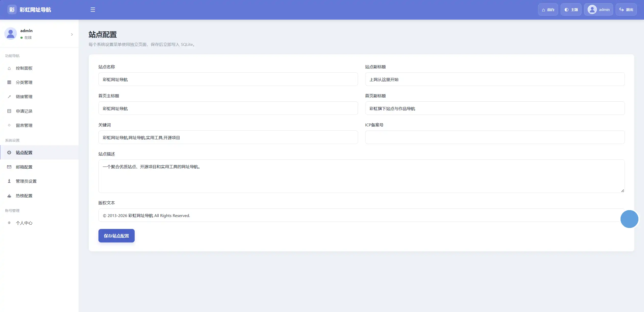Click the envelope icon beside 邮箱配置

pyautogui.click(x=9, y=167)
